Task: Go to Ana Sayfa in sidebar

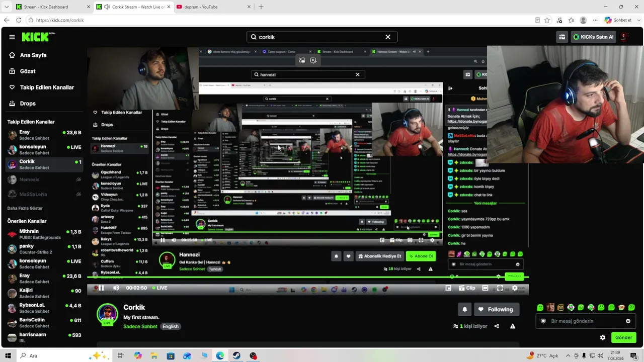Action: click(x=33, y=55)
